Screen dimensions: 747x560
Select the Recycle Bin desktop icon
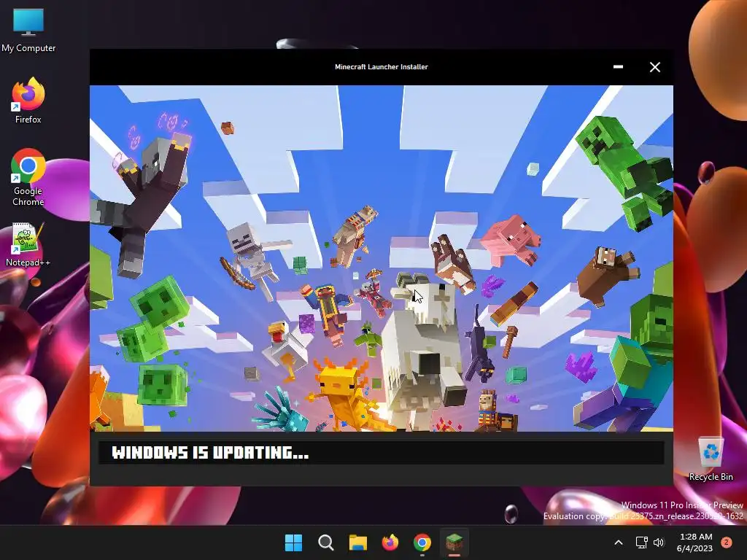711,459
